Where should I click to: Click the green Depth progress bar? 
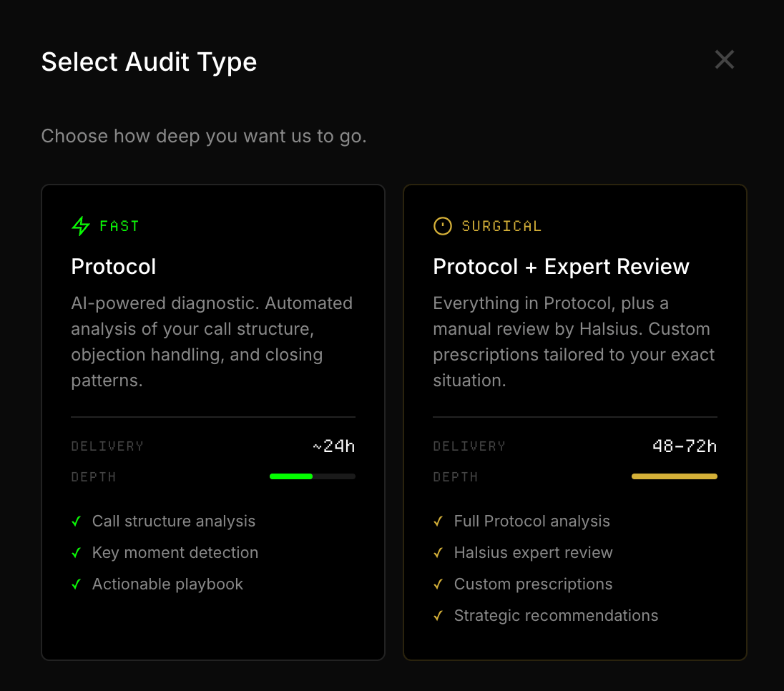[312, 476]
